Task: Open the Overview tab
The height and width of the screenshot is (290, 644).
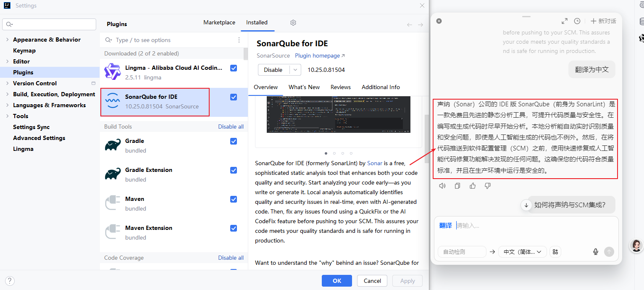Action: (x=265, y=87)
